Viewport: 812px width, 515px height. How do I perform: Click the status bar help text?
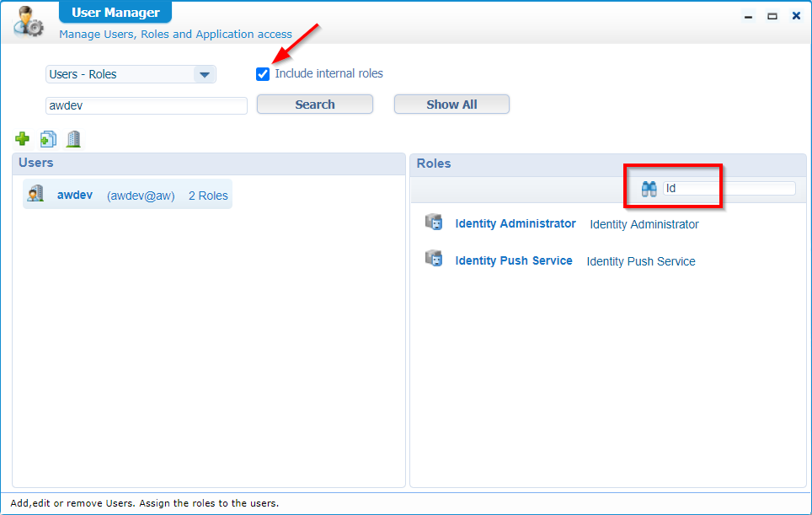145,503
